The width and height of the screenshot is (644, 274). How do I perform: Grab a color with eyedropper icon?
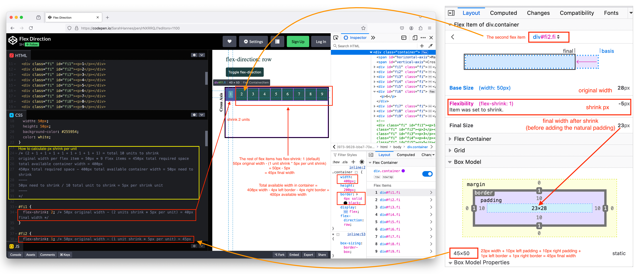pos(430,46)
